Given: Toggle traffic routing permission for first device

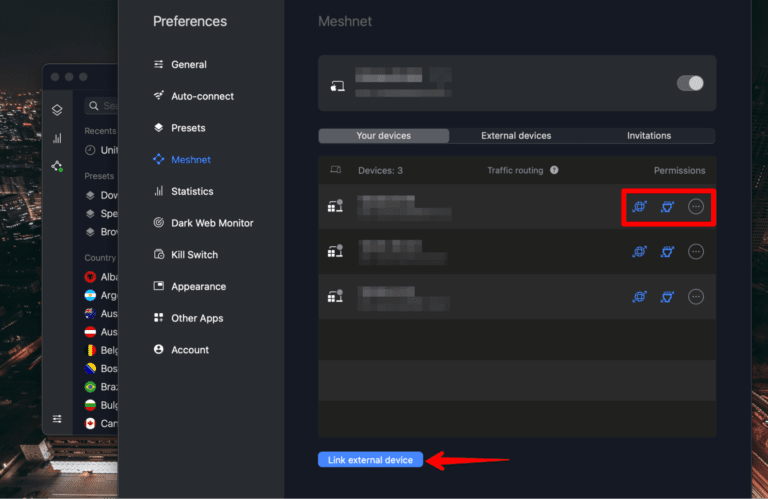Looking at the screenshot, I should coord(640,207).
